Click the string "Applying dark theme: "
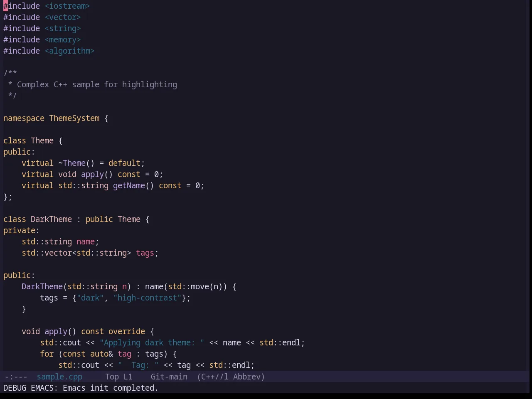This screenshot has height=399, width=532. 152,342
